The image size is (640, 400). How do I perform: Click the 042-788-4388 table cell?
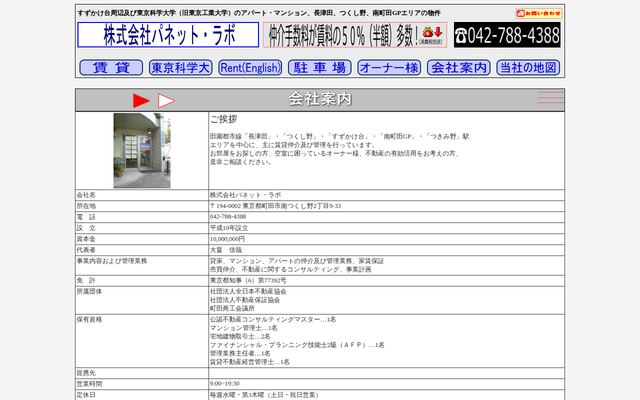click(387, 217)
